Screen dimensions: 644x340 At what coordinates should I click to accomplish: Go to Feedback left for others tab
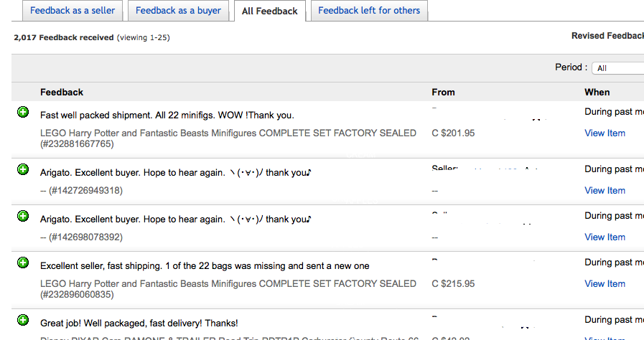pyautogui.click(x=369, y=11)
